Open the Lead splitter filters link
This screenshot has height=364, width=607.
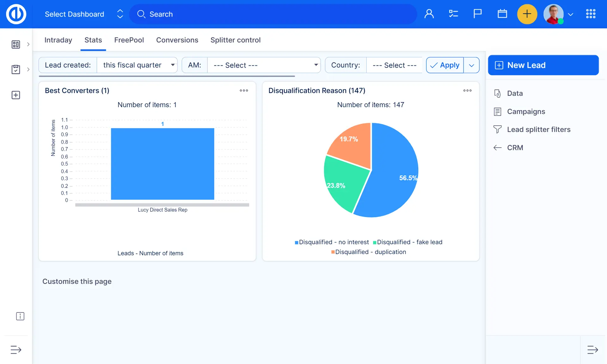click(x=538, y=130)
